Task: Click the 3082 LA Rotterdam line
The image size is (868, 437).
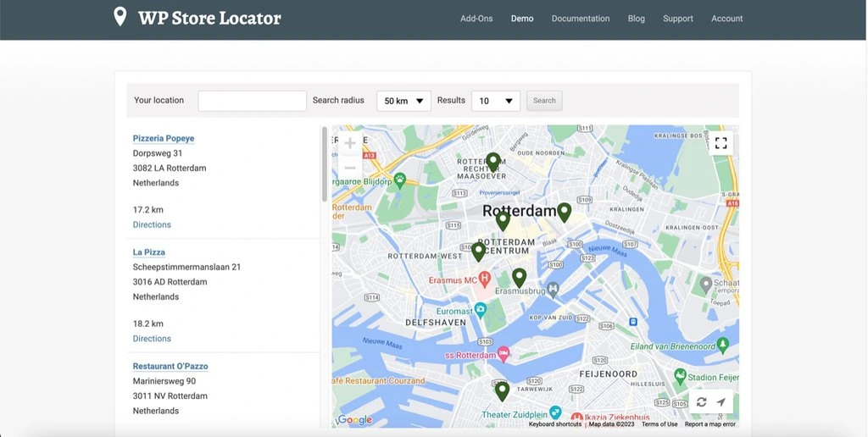Action: tap(170, 169)
